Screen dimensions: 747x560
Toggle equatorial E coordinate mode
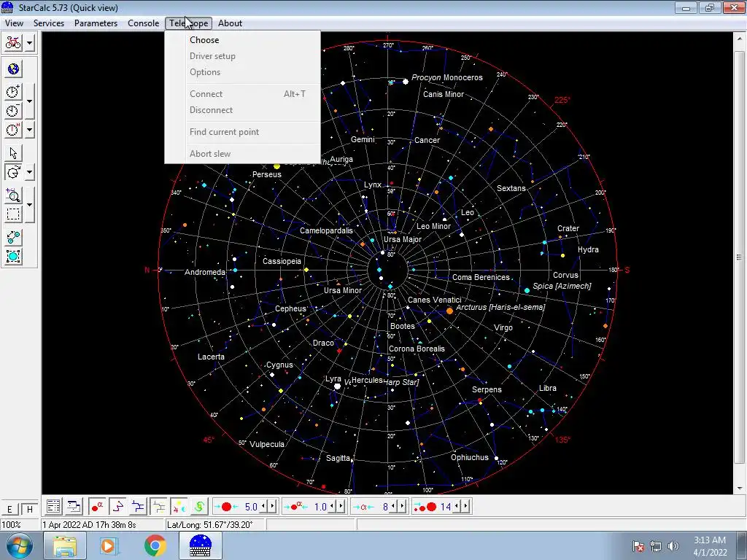(9, 509)
